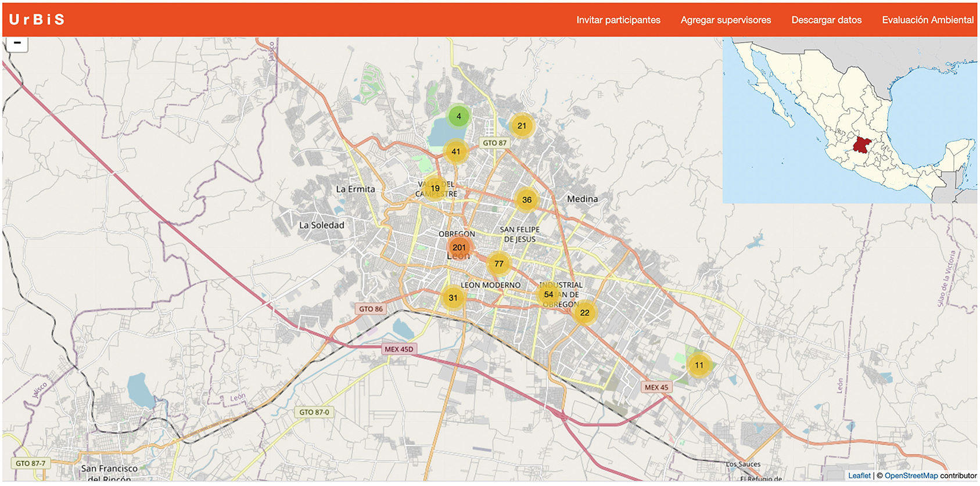Image resolution: width=980 pixels, height=486 pixels.
Task: Click the La Ermita place label
Action: pyautogui.click(x=356, y=189)
